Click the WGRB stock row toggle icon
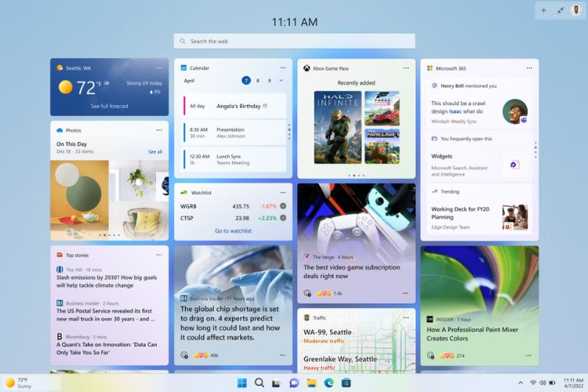588x392 pixels. (x=283, y=206)
